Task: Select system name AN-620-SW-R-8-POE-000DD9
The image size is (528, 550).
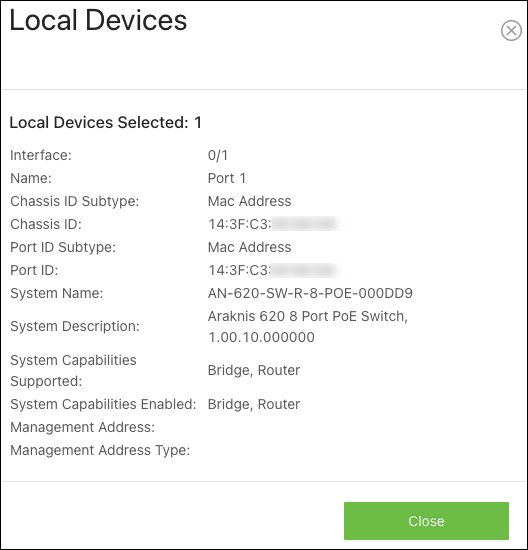Action: point(310,293)
